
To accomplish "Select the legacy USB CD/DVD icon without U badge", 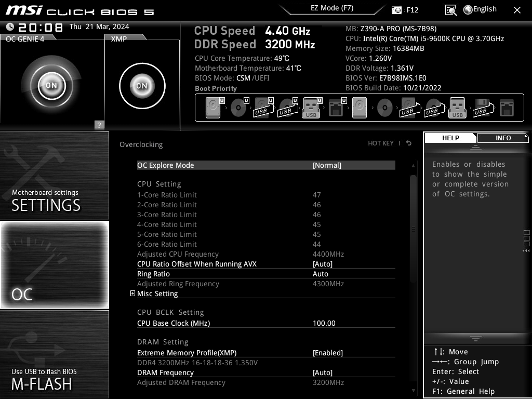I will (x=434, y=108).
